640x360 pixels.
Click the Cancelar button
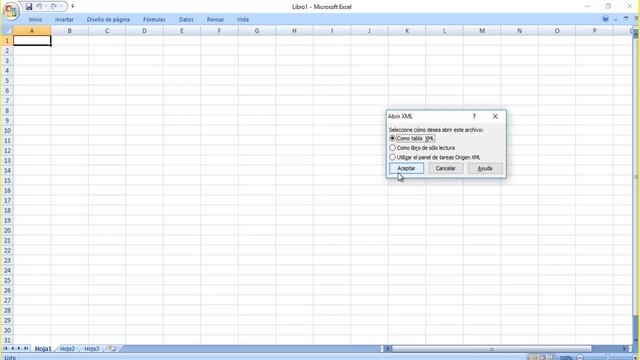(445, 168)
